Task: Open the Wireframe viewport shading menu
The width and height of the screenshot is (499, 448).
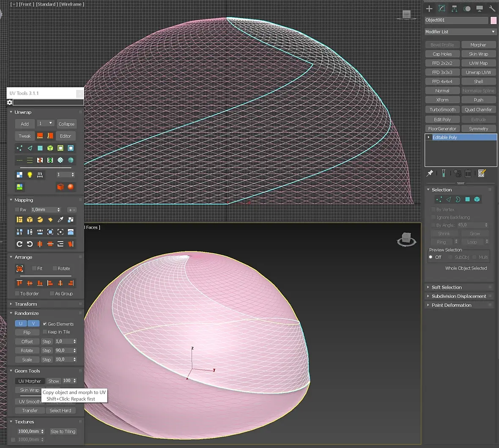Action: [72, 4]
